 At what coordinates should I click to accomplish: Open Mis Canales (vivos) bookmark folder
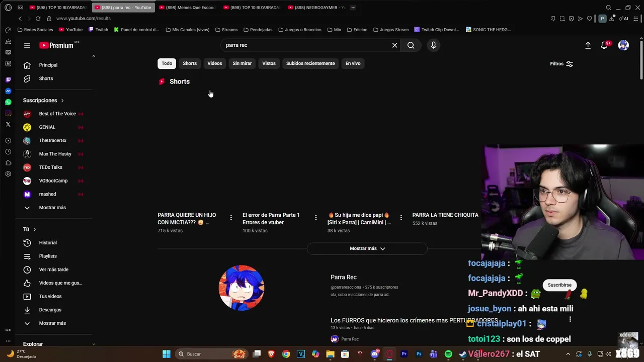coord(187,30)
